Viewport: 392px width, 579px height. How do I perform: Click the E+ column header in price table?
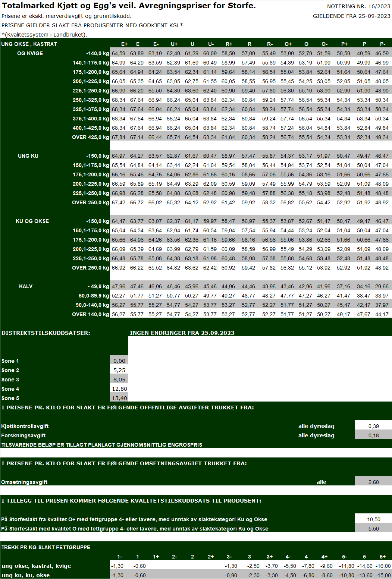124,44
